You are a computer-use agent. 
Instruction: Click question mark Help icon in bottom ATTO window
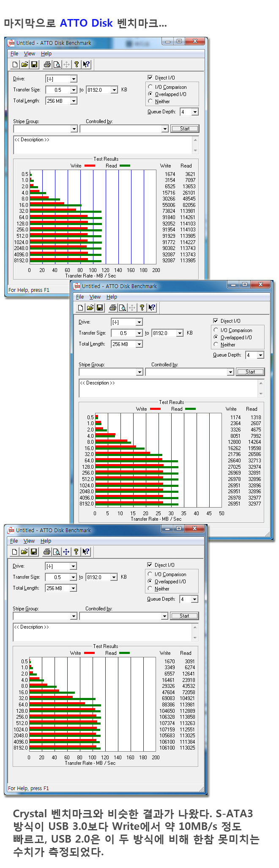[76, 552]
